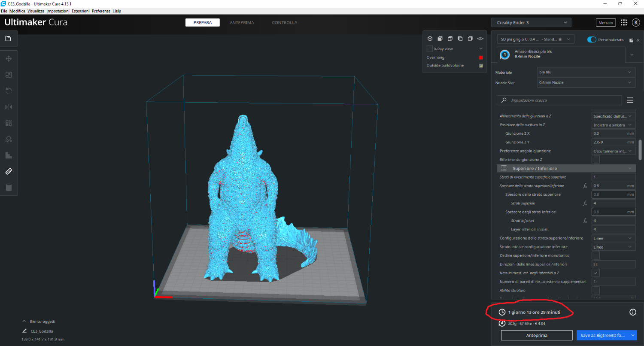The width and height of the screenshot is (644, 346).
Task: Expand the AmazonBasics pla blu extruder chevron
Action: tap(632, 55)
